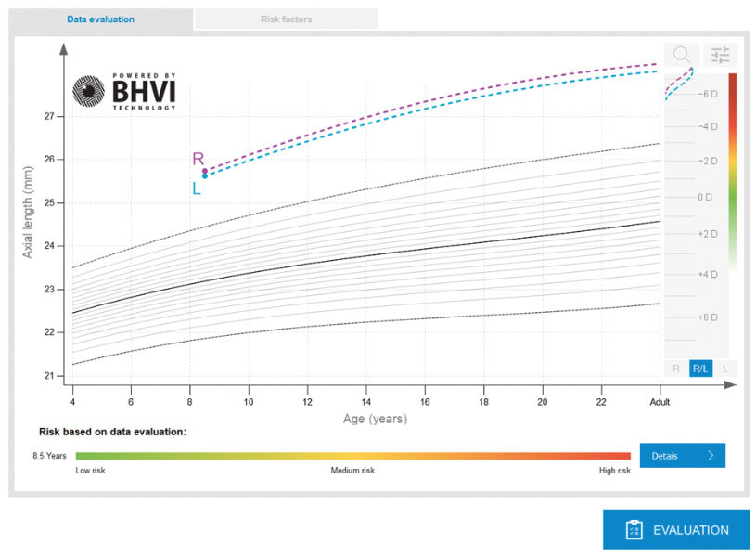Open the chart zoom magnifier tool
Viewport: 756px width, 557px height.
tap(682, 55)
